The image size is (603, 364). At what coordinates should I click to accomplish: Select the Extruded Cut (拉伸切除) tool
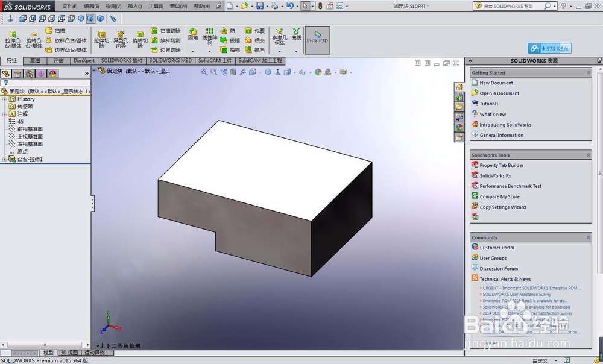tap(101, 40)
